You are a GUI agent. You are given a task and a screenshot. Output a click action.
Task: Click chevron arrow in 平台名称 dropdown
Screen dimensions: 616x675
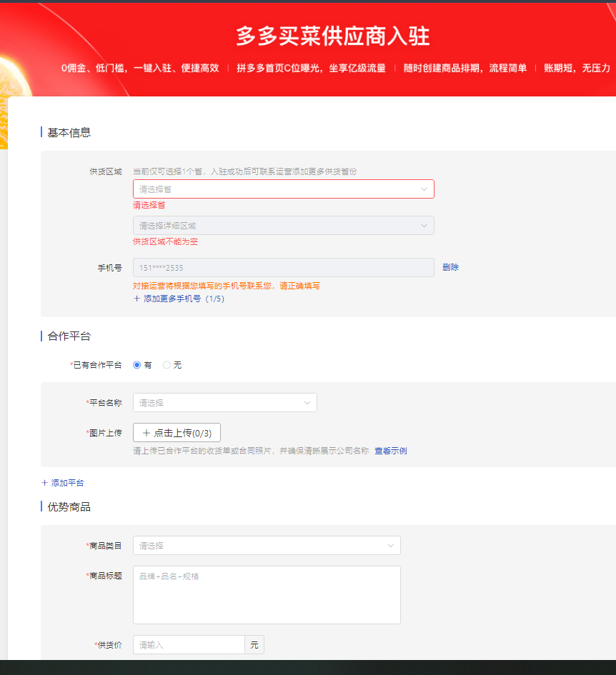307,403
